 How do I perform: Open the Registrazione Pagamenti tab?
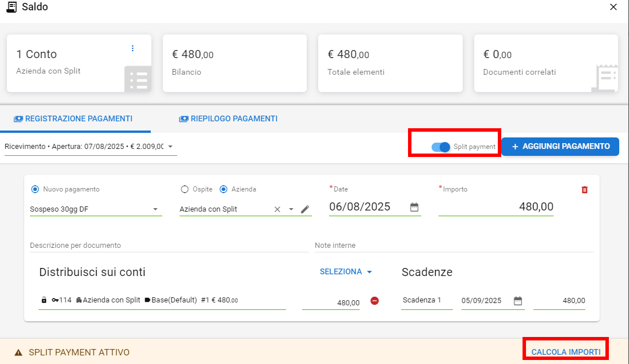coord(73,119)
